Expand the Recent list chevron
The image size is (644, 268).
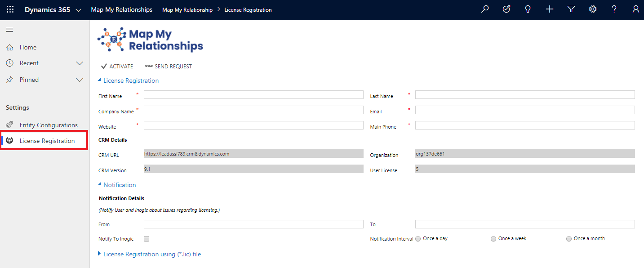tap(80, 63)
